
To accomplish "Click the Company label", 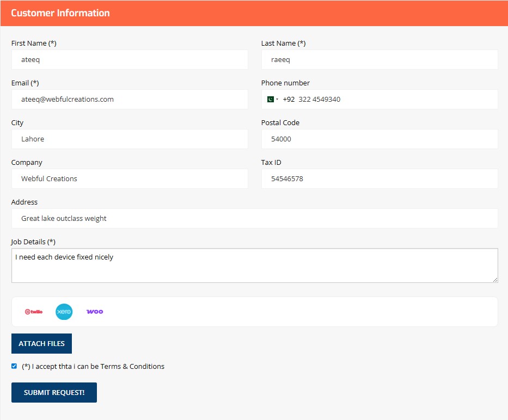I will pyautogui.click(x=27, y=163).
